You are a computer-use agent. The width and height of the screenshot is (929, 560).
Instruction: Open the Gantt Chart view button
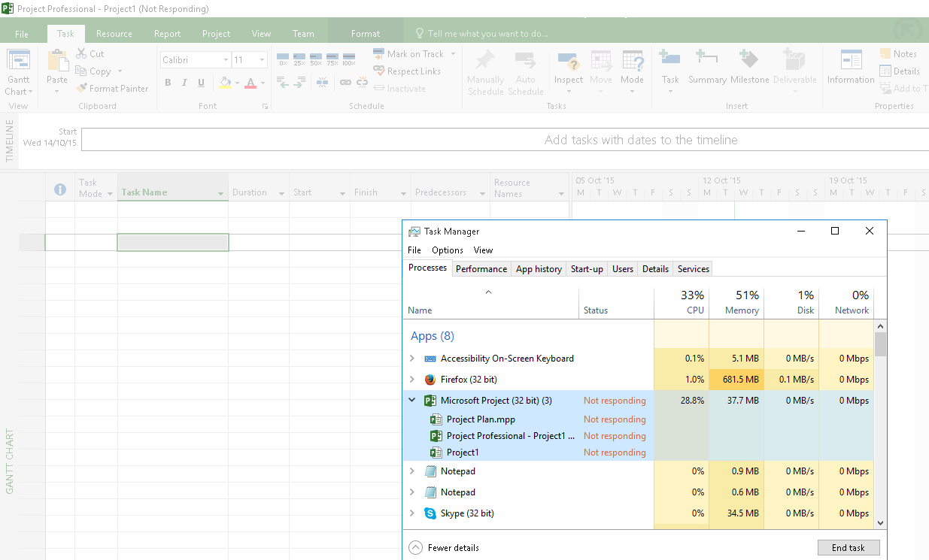(x=18, y=73)
